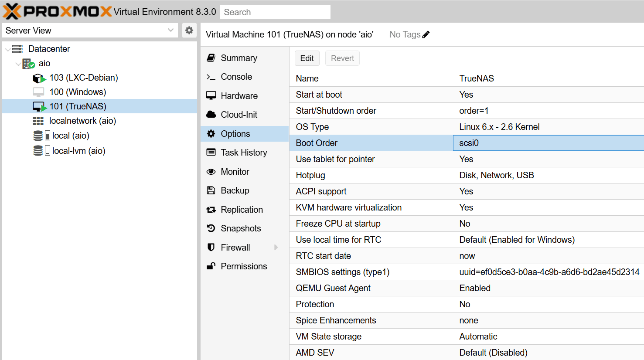Open the Backup tab
The width and height of the screenshot is (644, 360).
pos(245,190)
